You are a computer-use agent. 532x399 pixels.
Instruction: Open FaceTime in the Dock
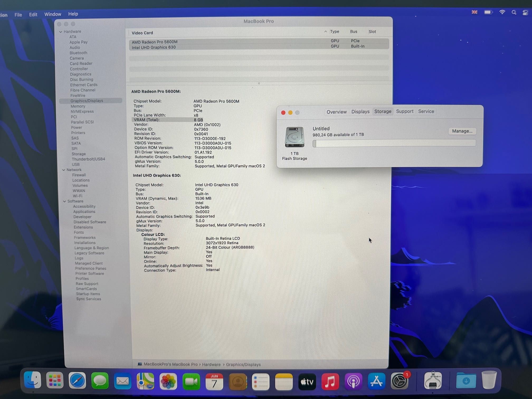[191, 381]
